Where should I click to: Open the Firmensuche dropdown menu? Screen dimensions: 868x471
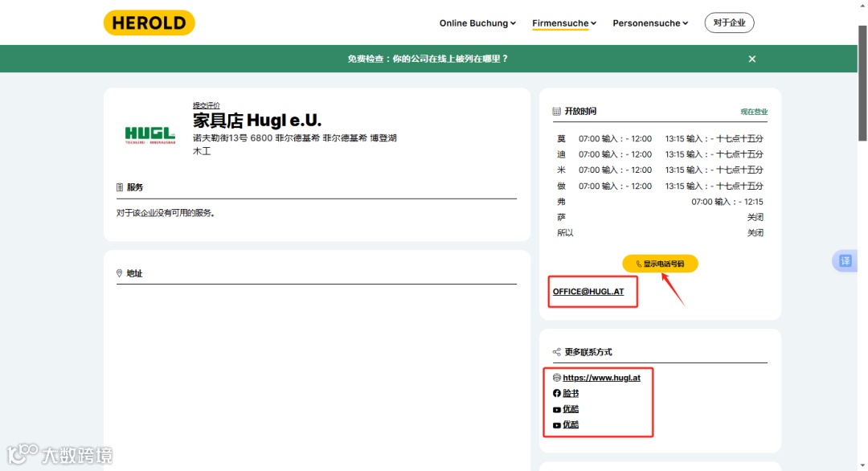point(564,23)
